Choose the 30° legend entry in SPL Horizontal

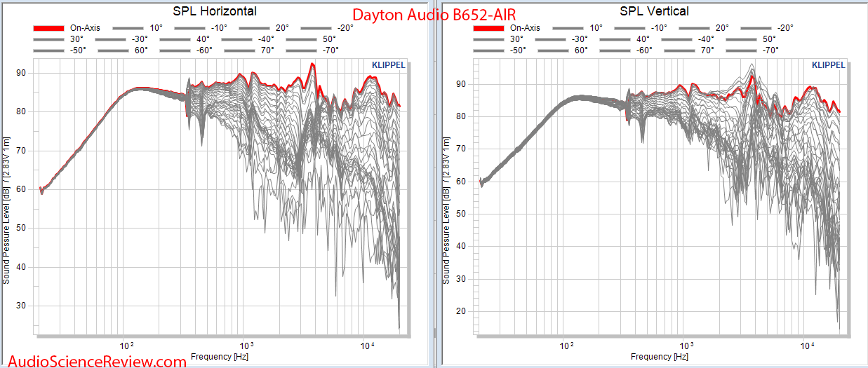(57, 39)
